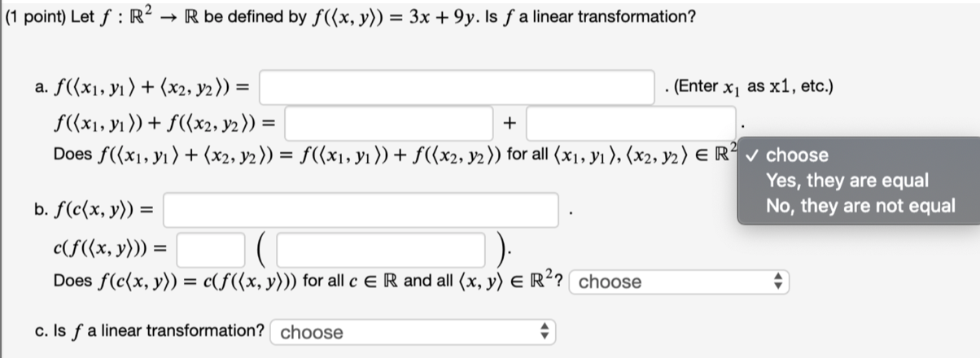
Task: Click the up-down arrows on part b dropdown
Action: (x=777, y=282)
